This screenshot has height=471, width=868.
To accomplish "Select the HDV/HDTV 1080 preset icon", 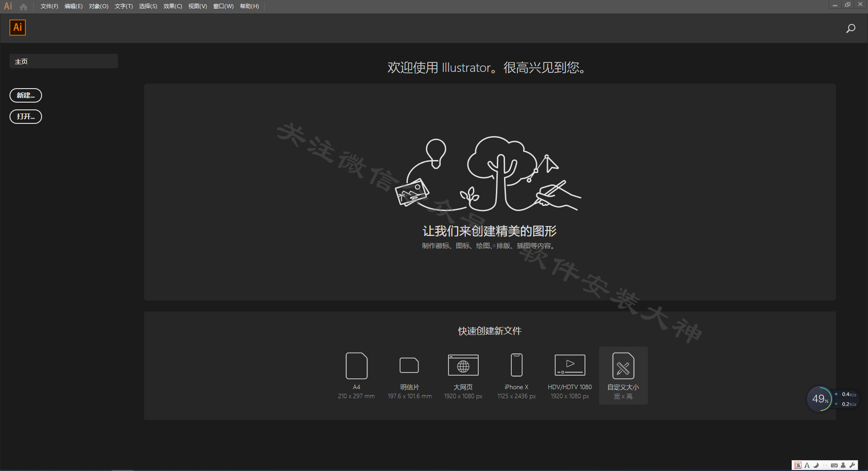I will click(x=570, y=365).
